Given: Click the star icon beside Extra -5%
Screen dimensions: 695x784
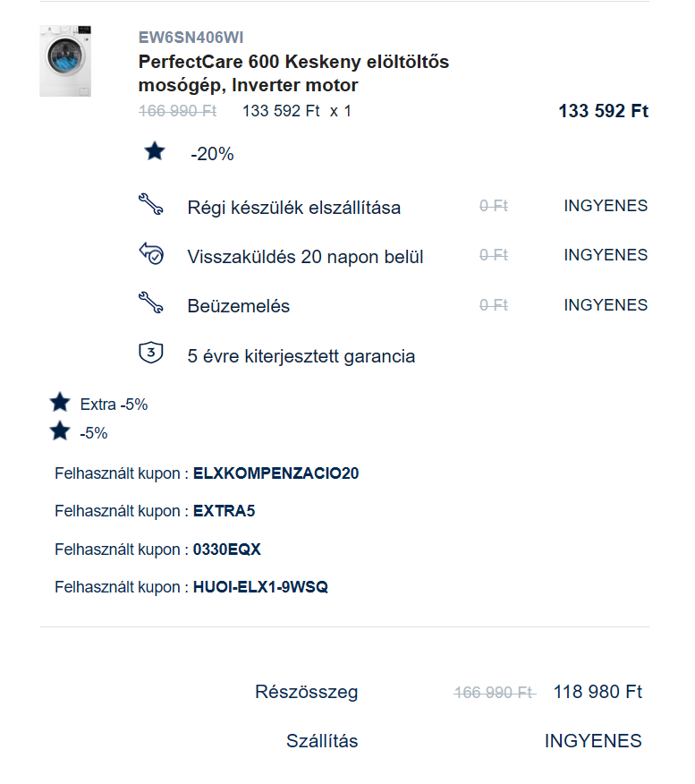Looking at the screenshot, I should (60, 402).
